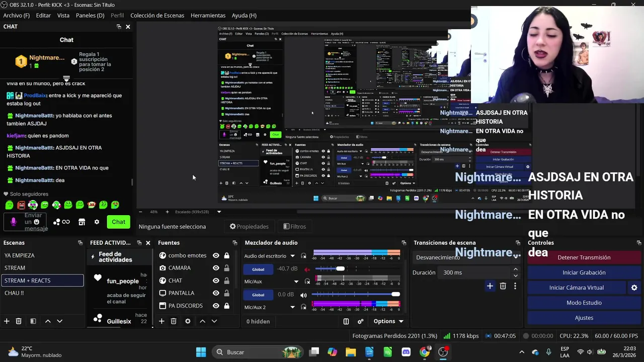Screen dimensions: 644x362
Task: Add transition with plus icon in Transiciones
Action: coord(490,286)
